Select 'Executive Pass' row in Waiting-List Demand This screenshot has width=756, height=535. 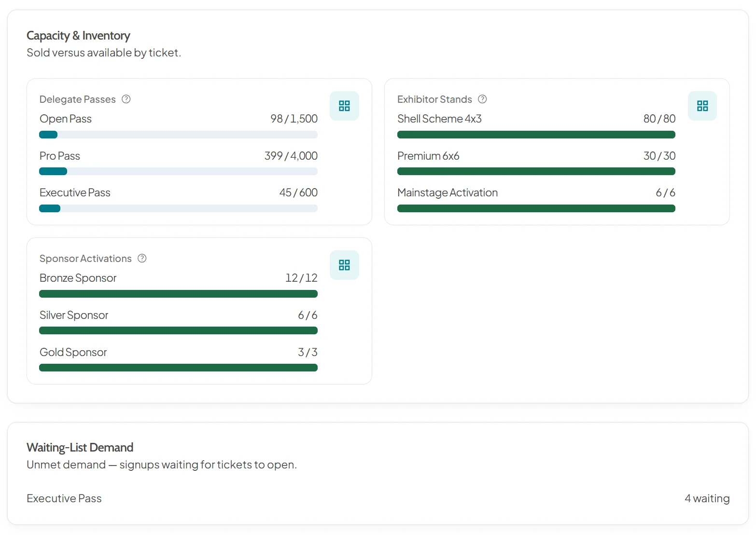click(378, 498)
